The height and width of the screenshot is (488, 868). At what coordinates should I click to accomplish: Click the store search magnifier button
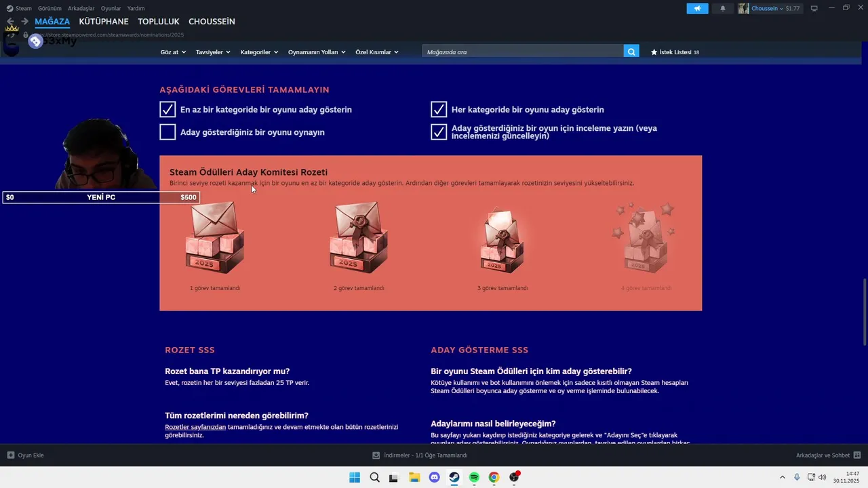631,52
